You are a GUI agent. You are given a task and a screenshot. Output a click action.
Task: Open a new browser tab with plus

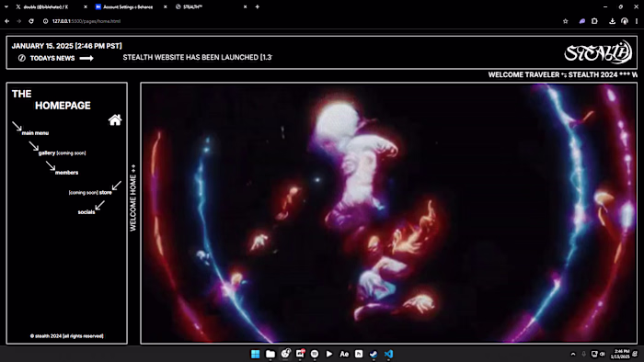pyautogui.click(x=257, y=7)
